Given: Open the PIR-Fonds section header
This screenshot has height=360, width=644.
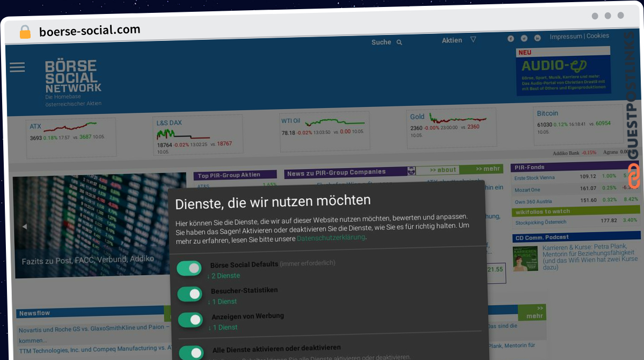Looking at the screenshot, I should [576, 168].
